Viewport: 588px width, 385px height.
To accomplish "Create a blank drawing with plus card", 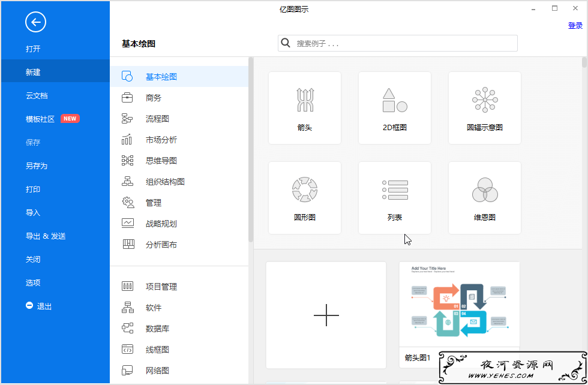I will 326,315.
